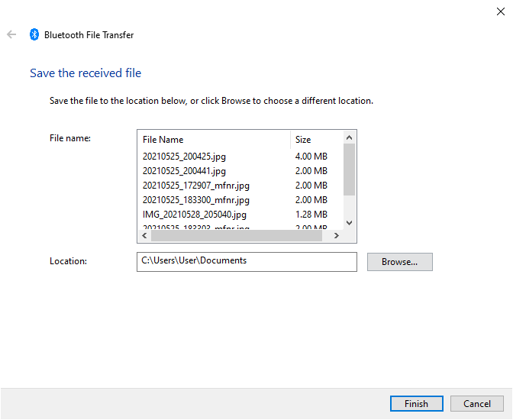Click the file list scroll up arrow
Image resolution: width=513 pixels, height=420 pixels.
pyautogui.click(x=349, y=137)
